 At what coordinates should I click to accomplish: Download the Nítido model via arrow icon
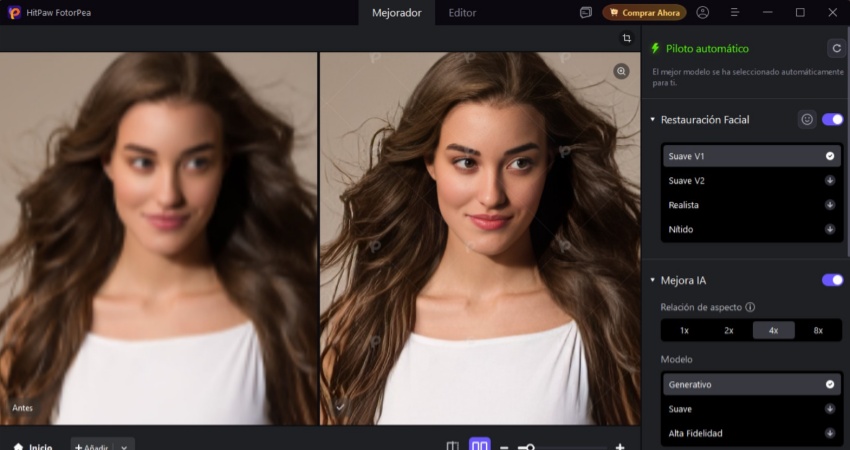830,229
